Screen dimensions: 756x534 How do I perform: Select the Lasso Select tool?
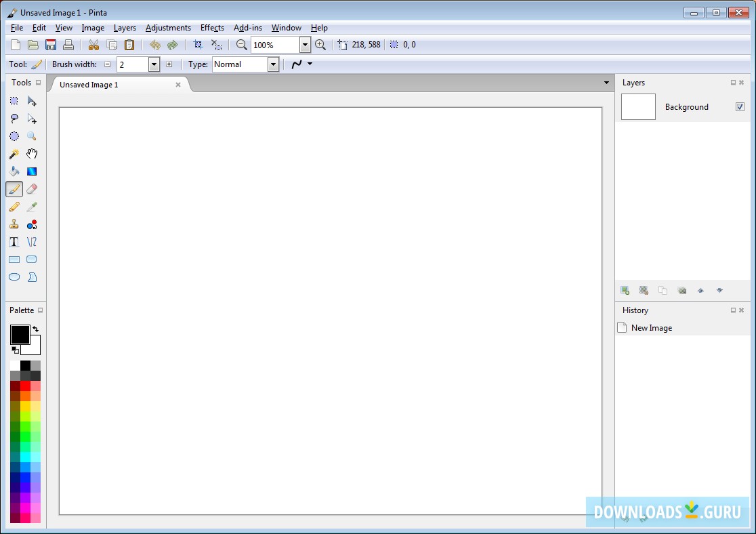14,119
